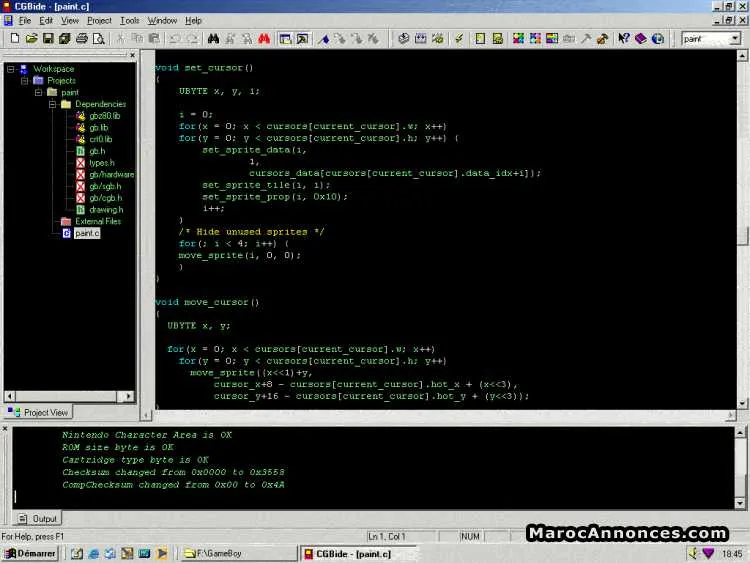This screenshot has width=750, height=563.
Task: Click the black binoculars Find icon
Action: pos(213,39)
